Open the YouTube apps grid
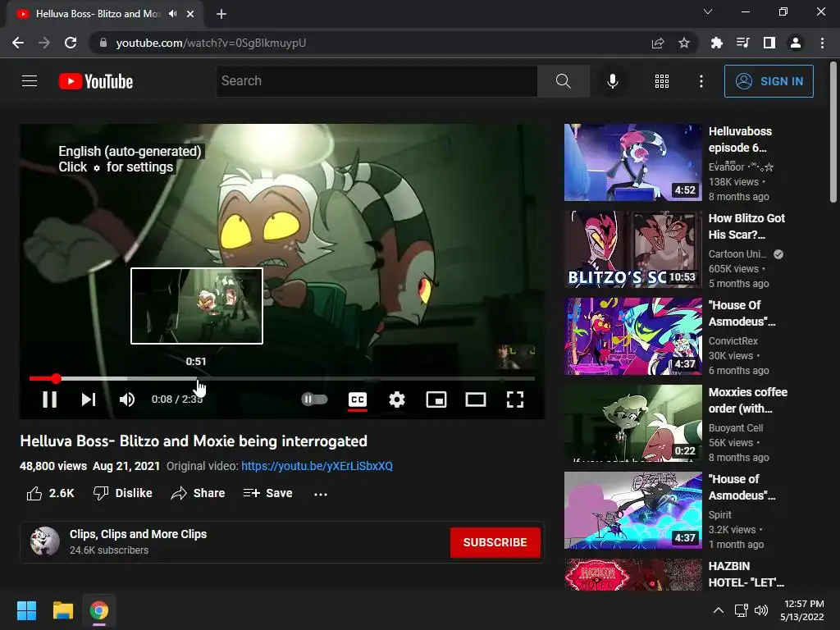 [x=662, y=81]
